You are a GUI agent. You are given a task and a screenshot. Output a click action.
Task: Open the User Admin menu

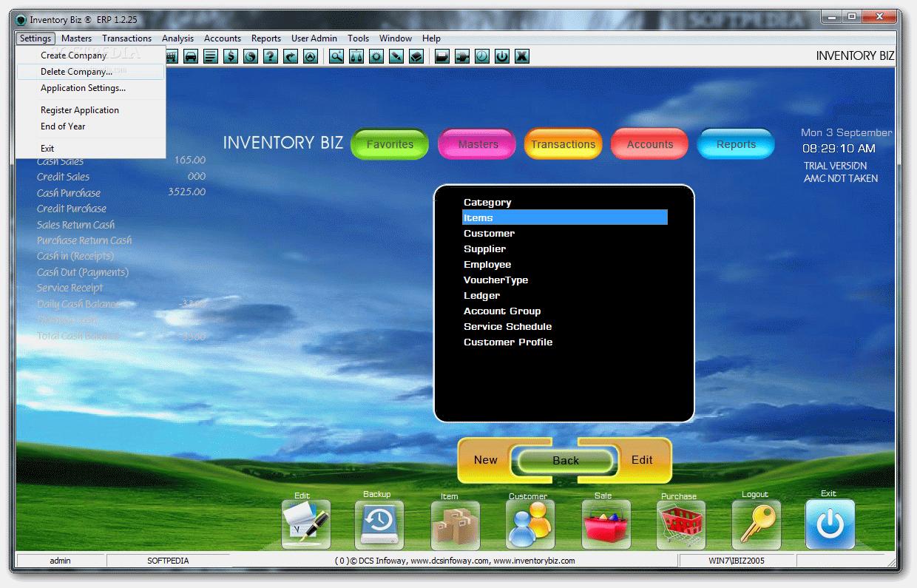(x=314, y=38)
